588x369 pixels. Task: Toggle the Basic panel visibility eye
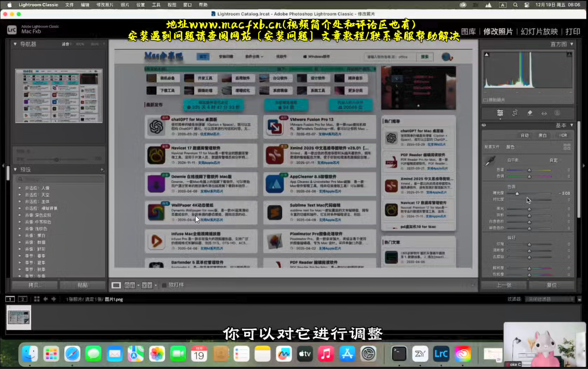point(484,125)
